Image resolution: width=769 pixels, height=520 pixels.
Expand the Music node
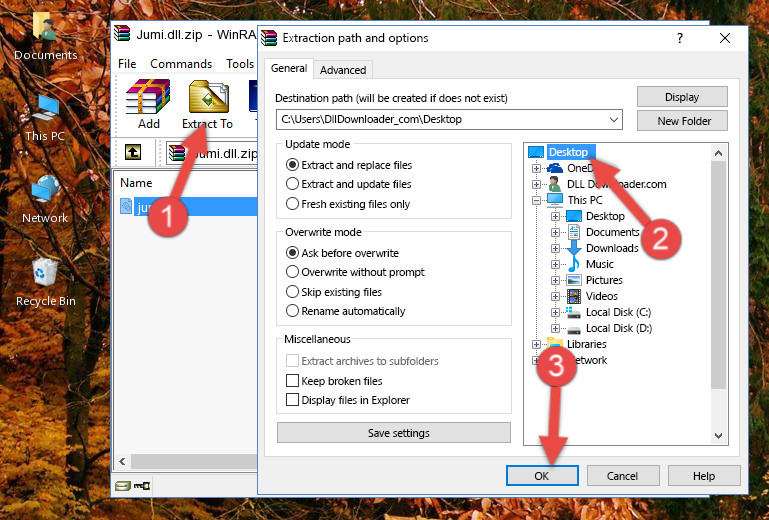(555, 264)
